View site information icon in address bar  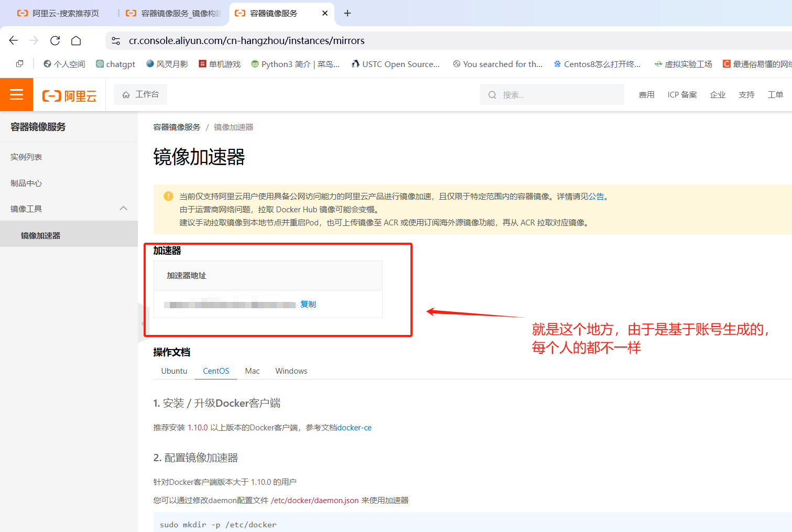point(116,41)
